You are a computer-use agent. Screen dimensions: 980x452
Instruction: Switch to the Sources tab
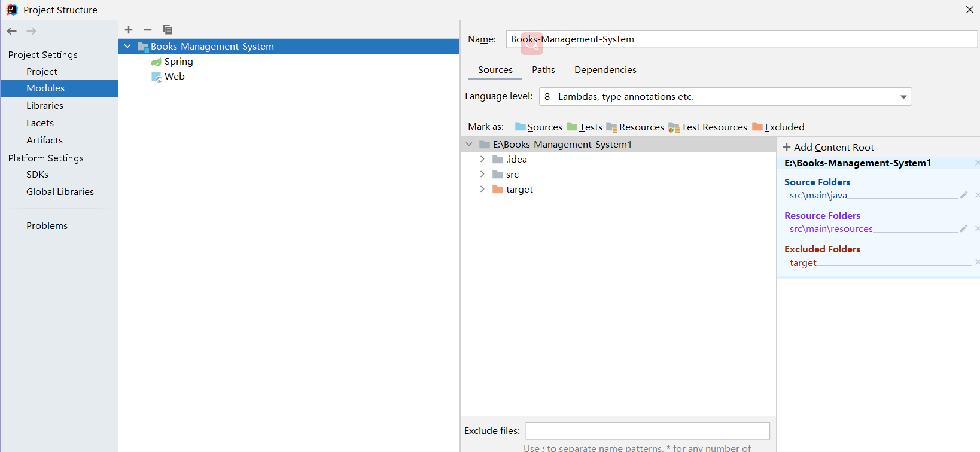pos(495,70)
